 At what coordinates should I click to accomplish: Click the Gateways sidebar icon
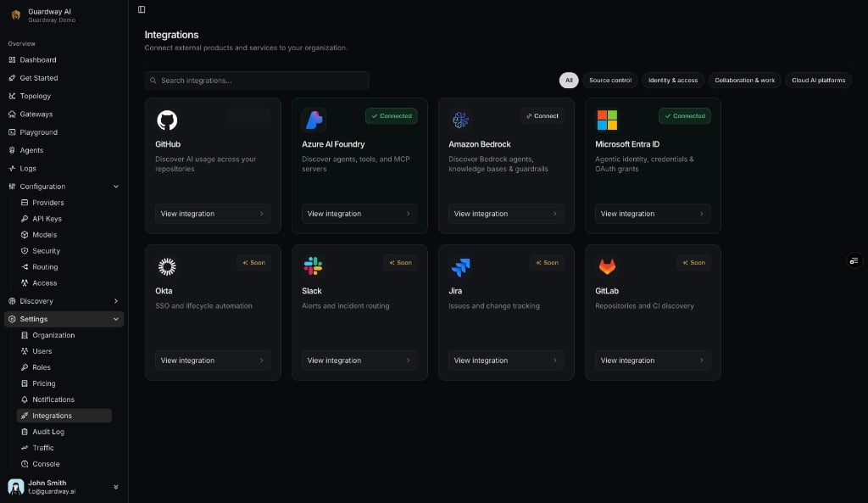click(x=12, y=115)
